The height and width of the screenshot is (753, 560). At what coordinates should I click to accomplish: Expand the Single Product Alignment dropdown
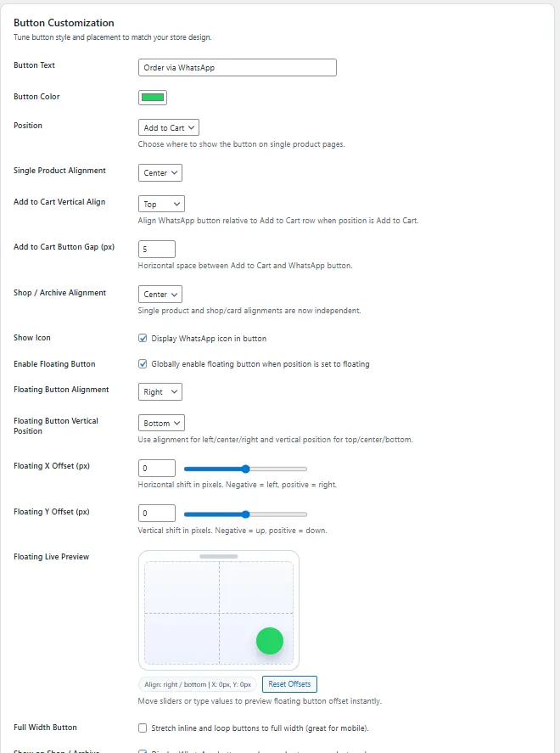(160, 172)
